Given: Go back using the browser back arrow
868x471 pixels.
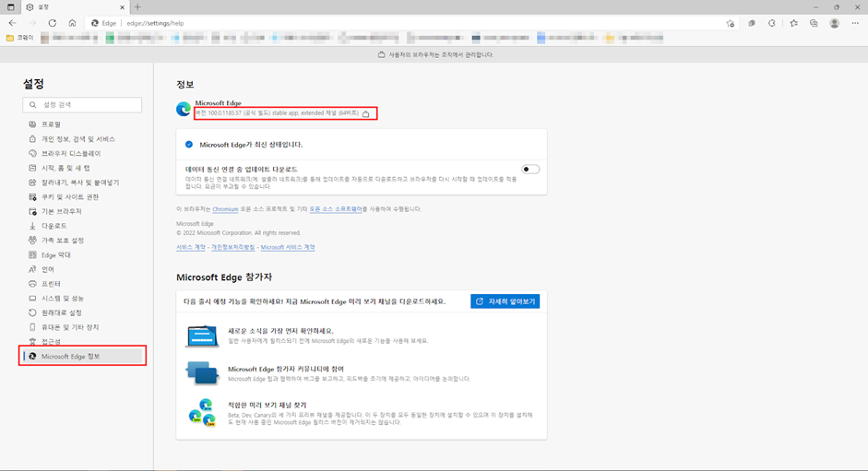Looking at the screenshot, I should 12,23.
